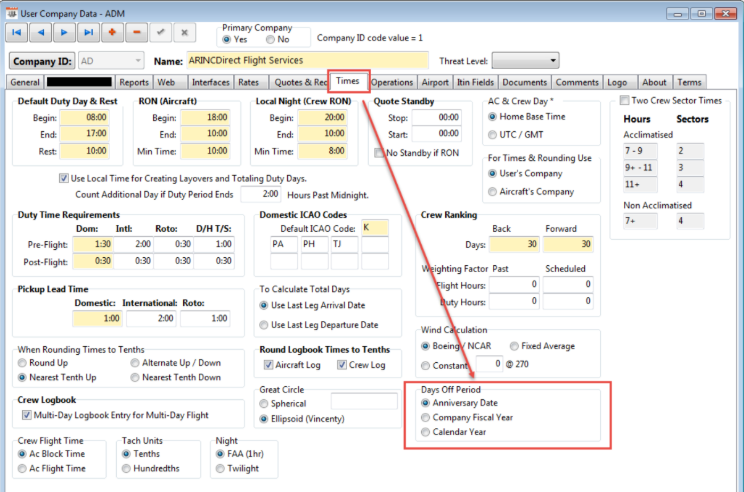The image size is (744, 492).
Task: Select Calendar Year for Days Off Period
Action: click(426, 433)
